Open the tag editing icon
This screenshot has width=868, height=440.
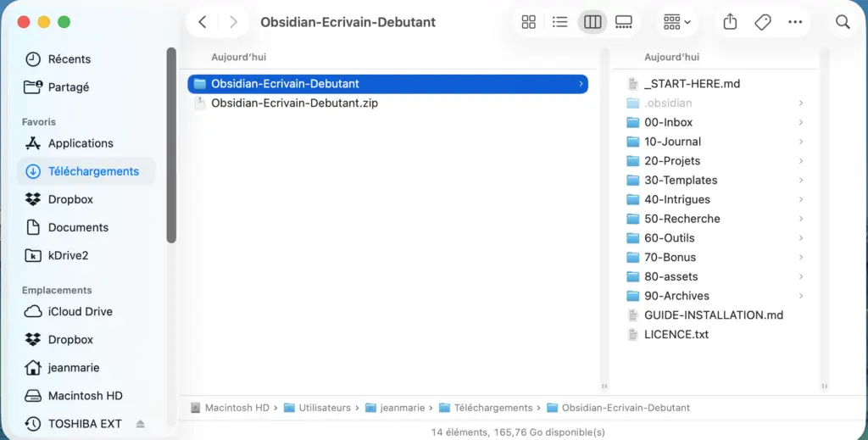click(763, 22)
